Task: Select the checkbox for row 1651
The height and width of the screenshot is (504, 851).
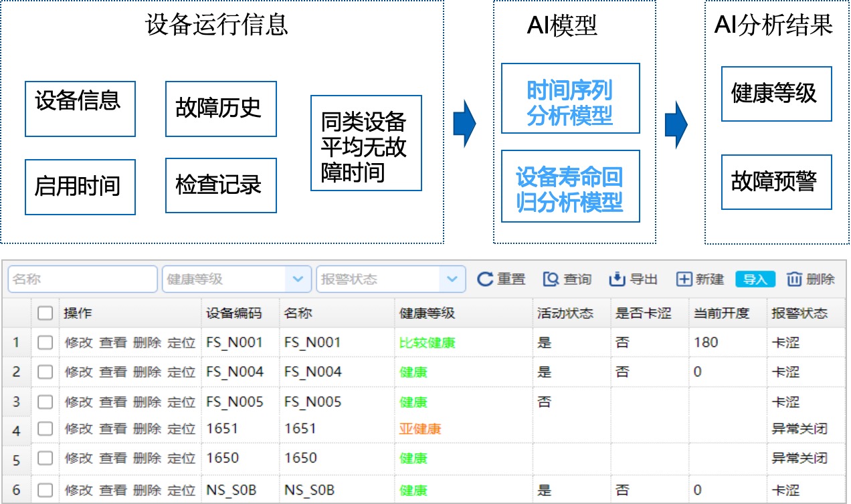Action: (45, 428)
